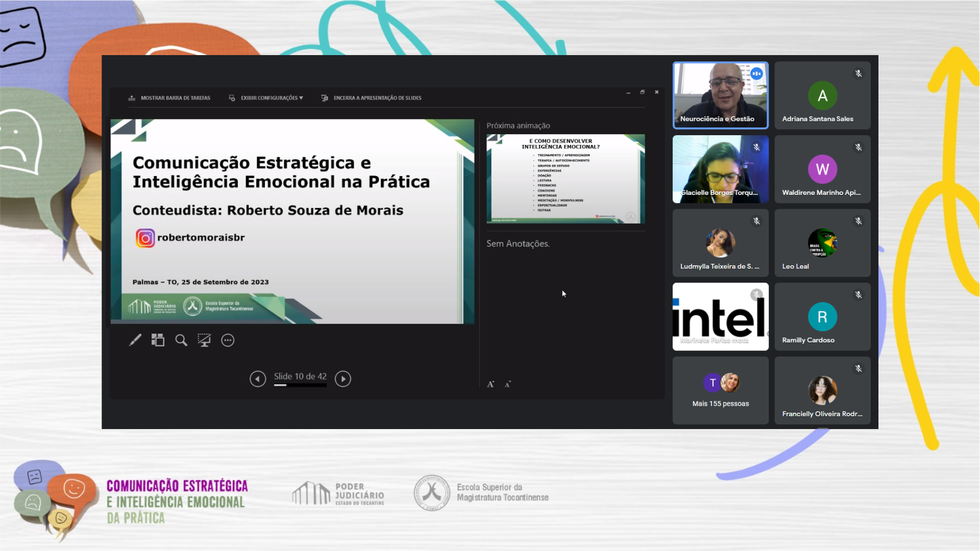
Task: Advance to next slide with right arrow
Action: click(343, 379)
